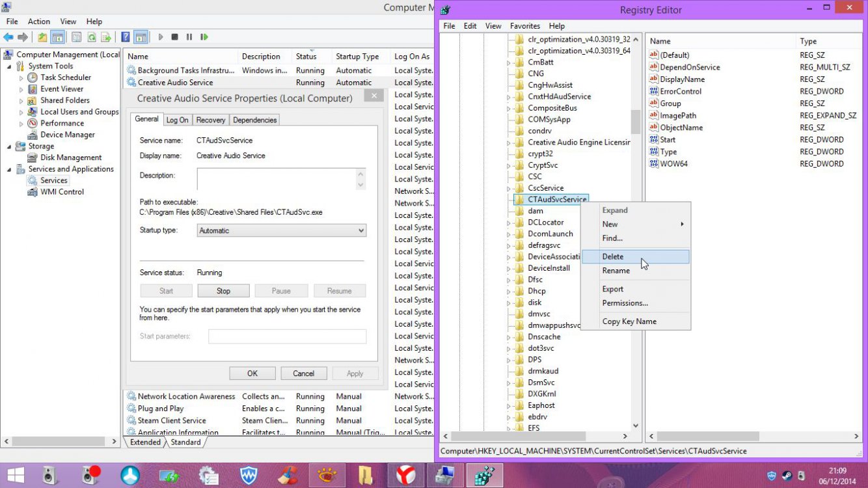Expand the Dhcp registry key
Image resolution: width=868 pixels, height=488 pixels.
(x=508, y=291)
